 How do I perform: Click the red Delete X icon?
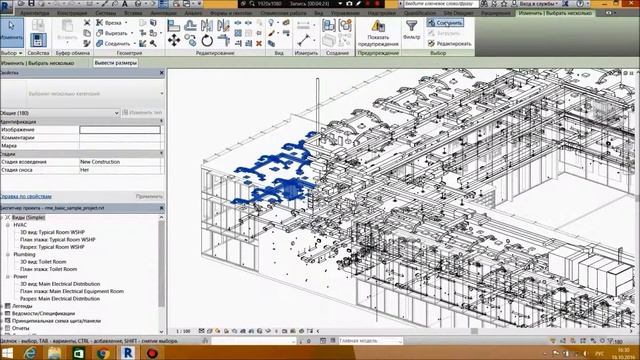point(259,43)
